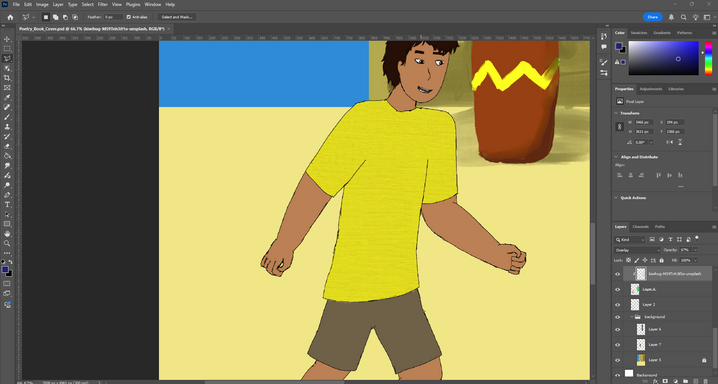Select the Eraser tool

[7, 146]
